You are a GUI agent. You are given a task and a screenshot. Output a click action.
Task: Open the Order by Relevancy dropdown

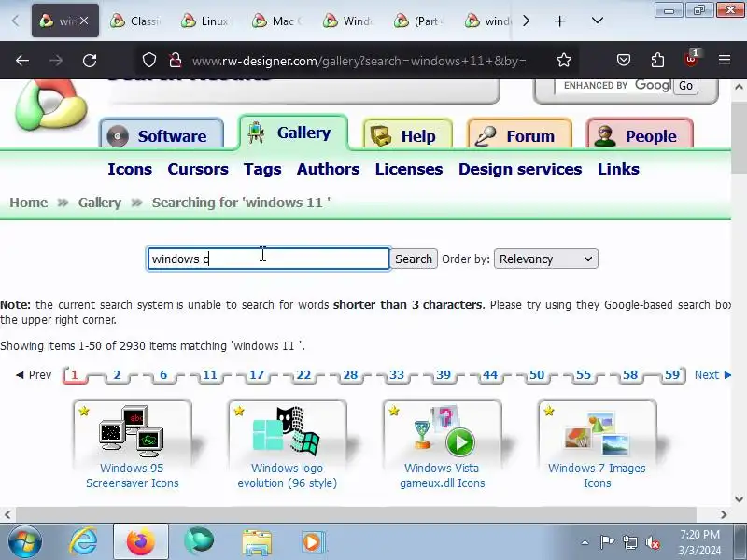(x=546, y=259)
